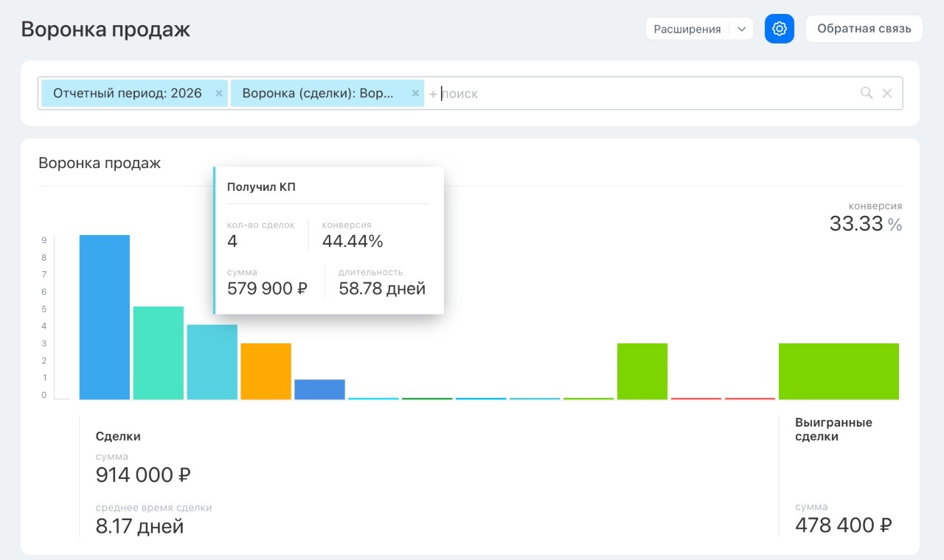Click the '8.17 дней' average deal time

[x=140, y=526]
